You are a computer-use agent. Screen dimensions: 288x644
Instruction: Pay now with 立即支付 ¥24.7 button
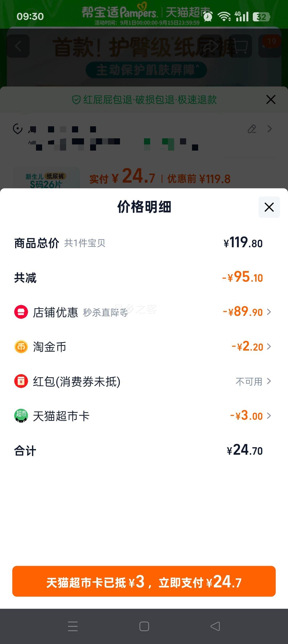click(x=144, y=581)
